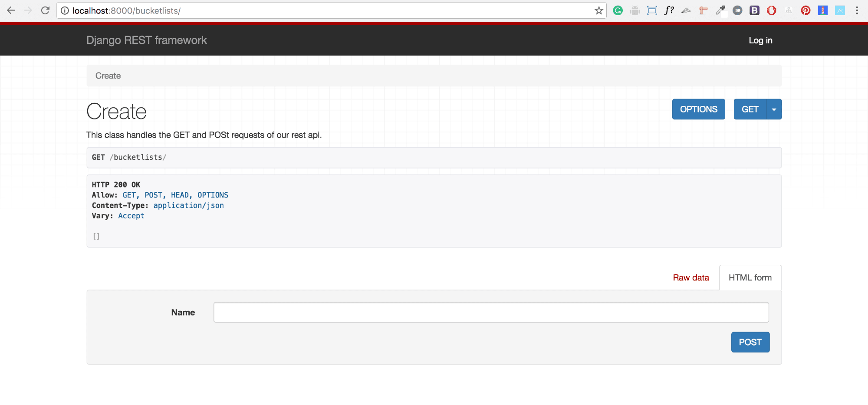This screenshot has height=405, width=868.
Task: Click the faded sitemap tree extension icon
Action: (789, 10)
